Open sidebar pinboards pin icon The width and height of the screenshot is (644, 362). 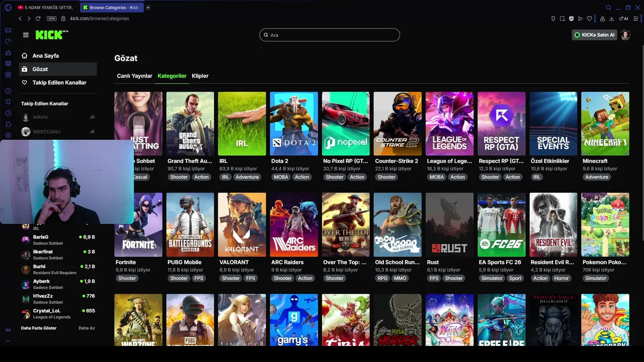[x=8, y=102]
